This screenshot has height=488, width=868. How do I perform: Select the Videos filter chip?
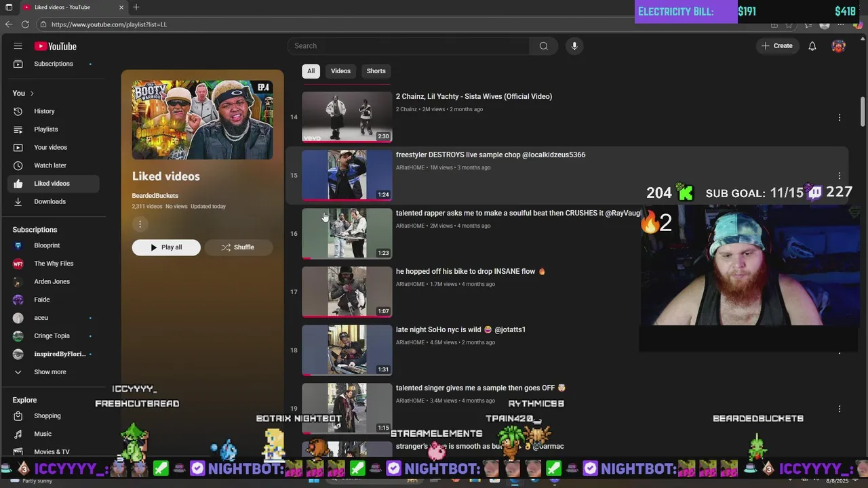(x=340, y=71)
